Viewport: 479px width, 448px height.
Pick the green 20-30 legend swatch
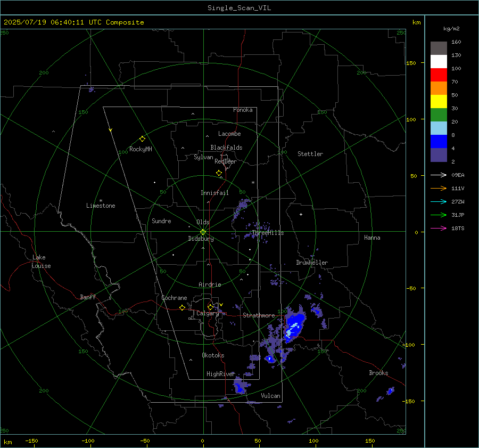coord(439,115)
